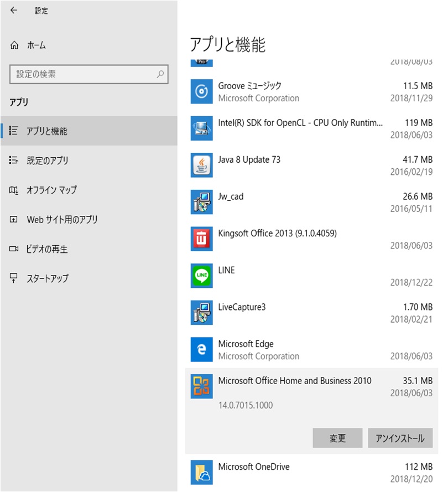Click the Kingsoft Office 2013 icon
This screenshot has height=492, width=448.
click(201, 239)
